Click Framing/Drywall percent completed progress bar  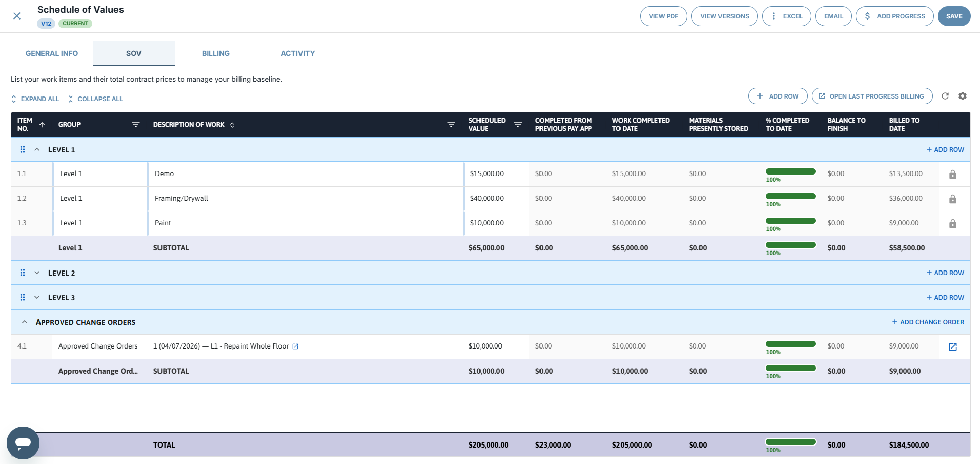(791, 196)
